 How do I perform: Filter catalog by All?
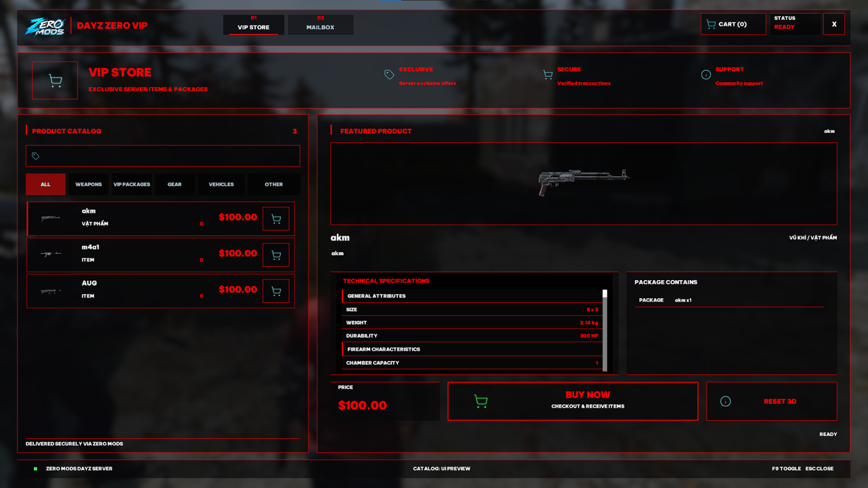[x=46, y=185]
